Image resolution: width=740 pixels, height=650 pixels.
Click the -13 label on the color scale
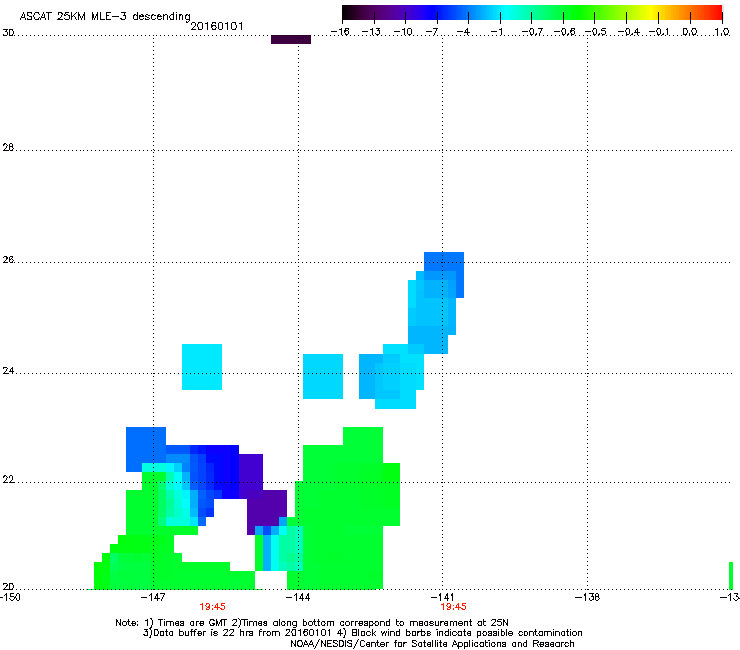(x=371, y=32)
